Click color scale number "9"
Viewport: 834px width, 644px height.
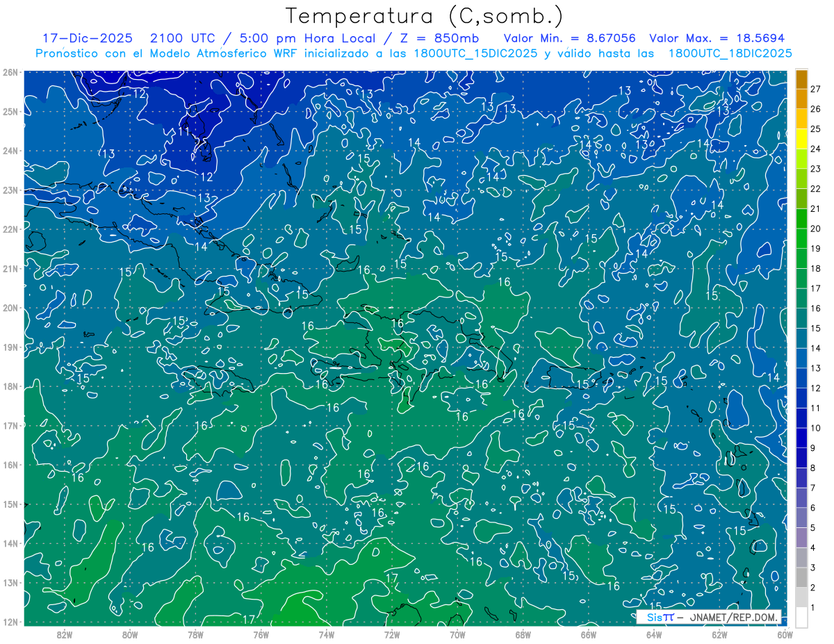813,448
